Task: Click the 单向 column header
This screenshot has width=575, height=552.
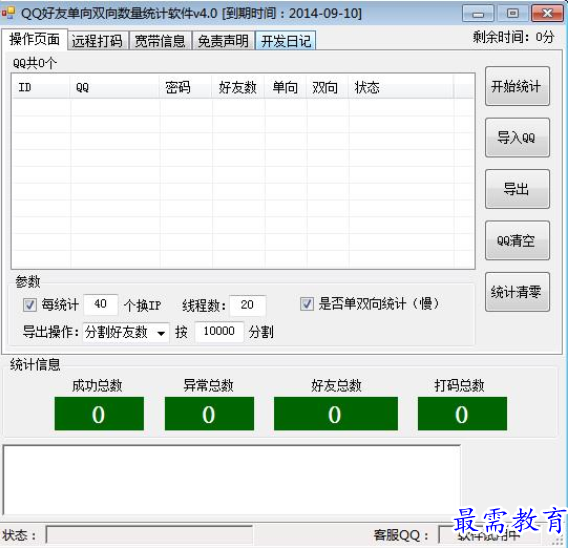Action: point(286,88)
